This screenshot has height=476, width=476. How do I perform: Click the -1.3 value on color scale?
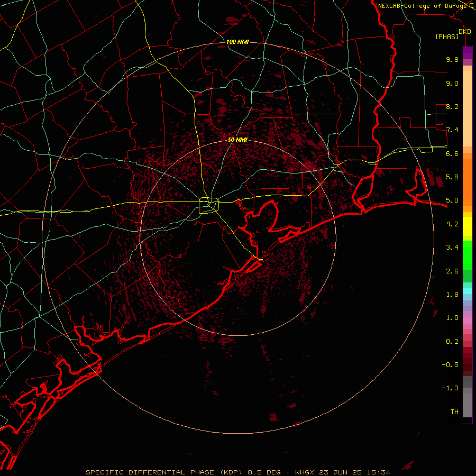click(x=450, y=388)
